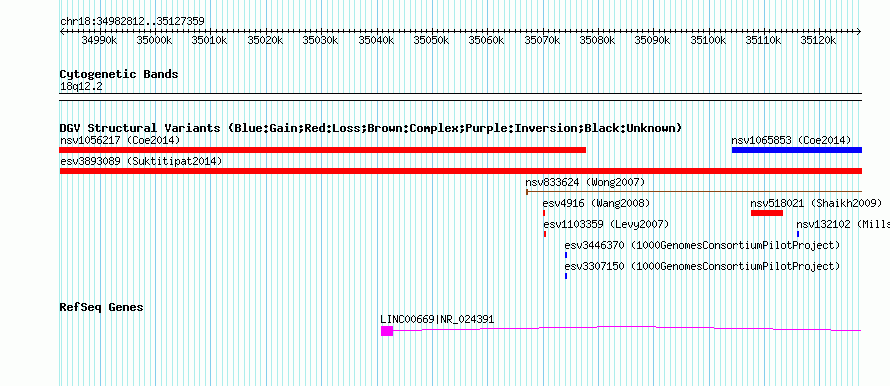Screen dimensions: 890x386
Task: Click the 35120k ruler position
Action: pyautogui.click(x=819, y=41)
